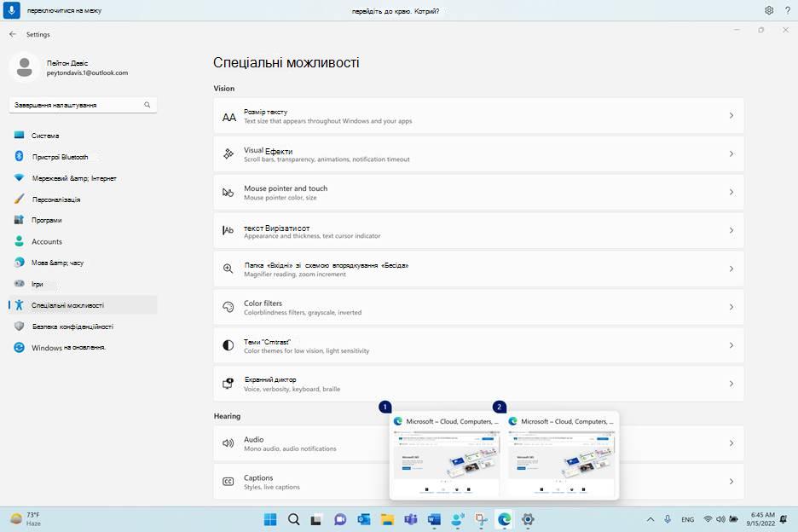Open Windows Start button on taskbar
This screenshot has height=532, width=798.
tap(270, 519)
